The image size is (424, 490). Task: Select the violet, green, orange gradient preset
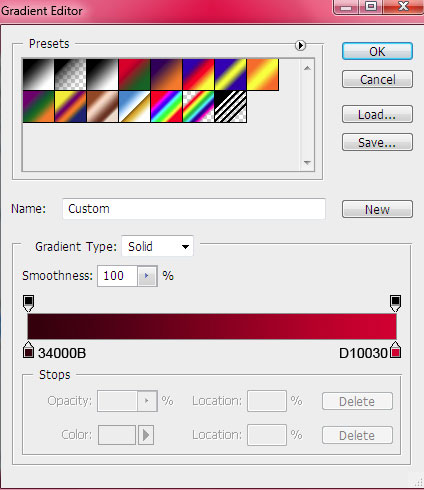[38, 106]
